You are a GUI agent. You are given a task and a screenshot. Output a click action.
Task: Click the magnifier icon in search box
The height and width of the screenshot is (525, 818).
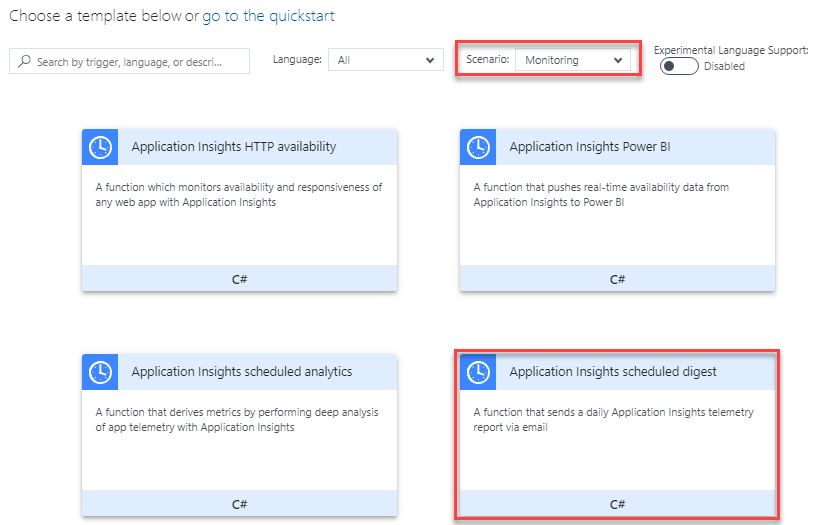[24, 62]
